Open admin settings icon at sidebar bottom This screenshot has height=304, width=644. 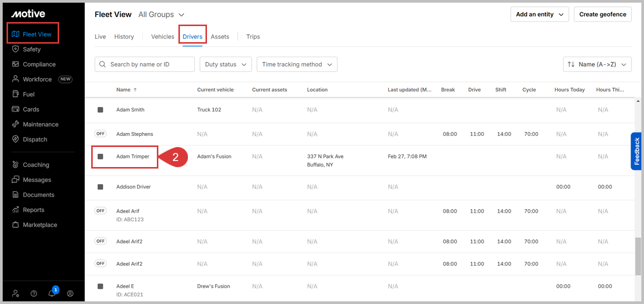coord(16,293)
